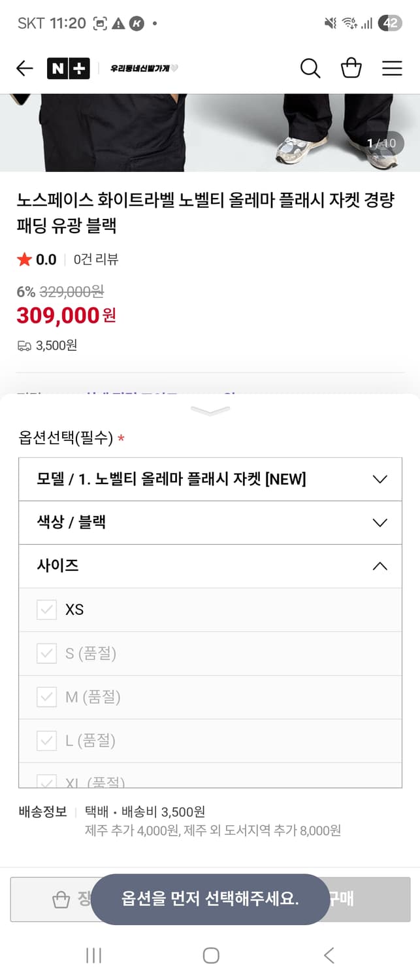Tap the 옵션을 먼저 선택해주세요 tooltip

210,899
